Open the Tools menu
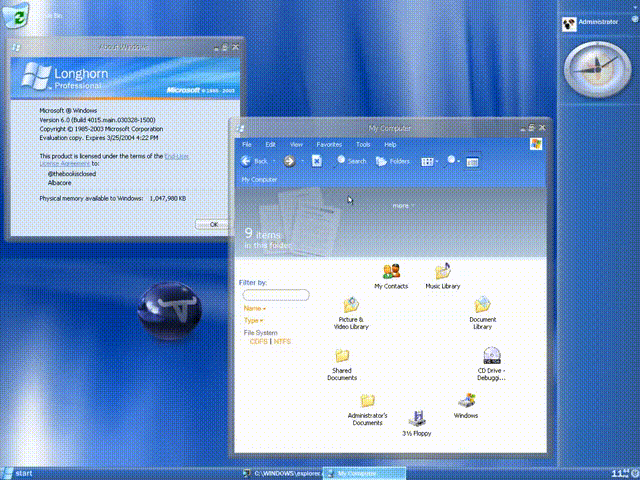Viewport: 640px width, 480px height. (362, 144)
